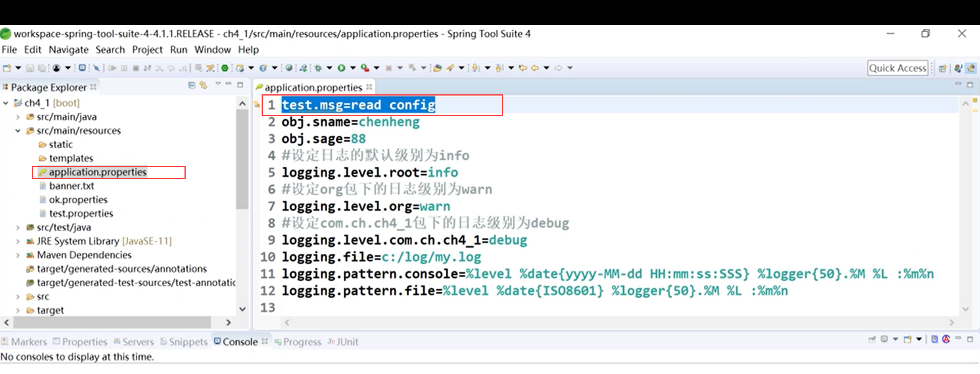Screen dimensions: 980x374
Task: Click the Resume debug icon
Action: tap(112, 68)
